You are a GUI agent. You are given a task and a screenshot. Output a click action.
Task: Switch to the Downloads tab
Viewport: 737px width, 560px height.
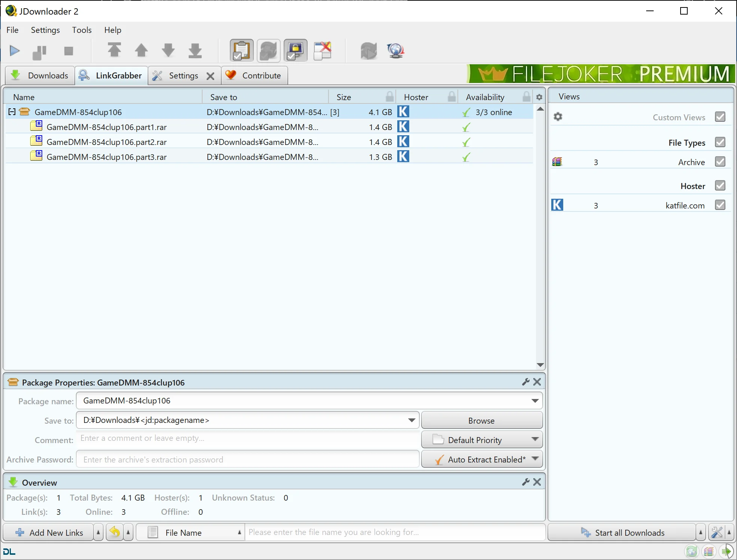pos(40,75)
